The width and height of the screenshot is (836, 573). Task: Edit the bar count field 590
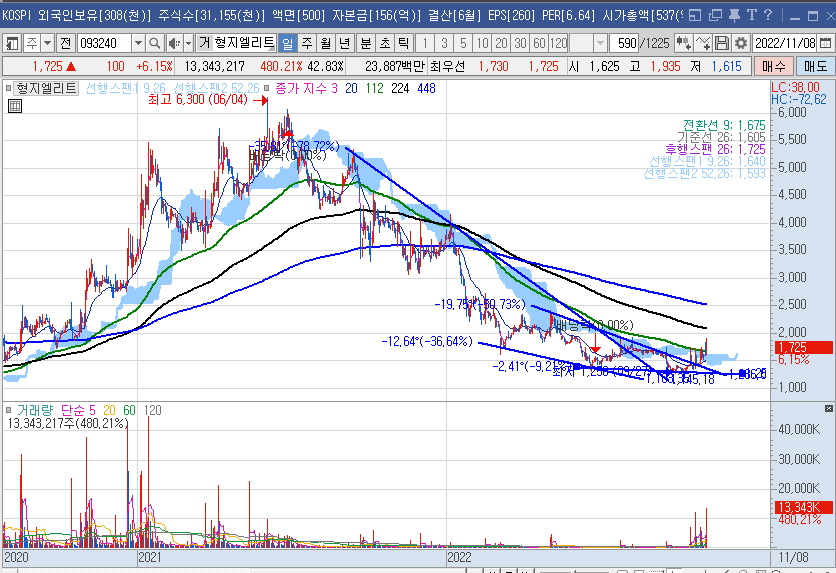pos(624,43)
